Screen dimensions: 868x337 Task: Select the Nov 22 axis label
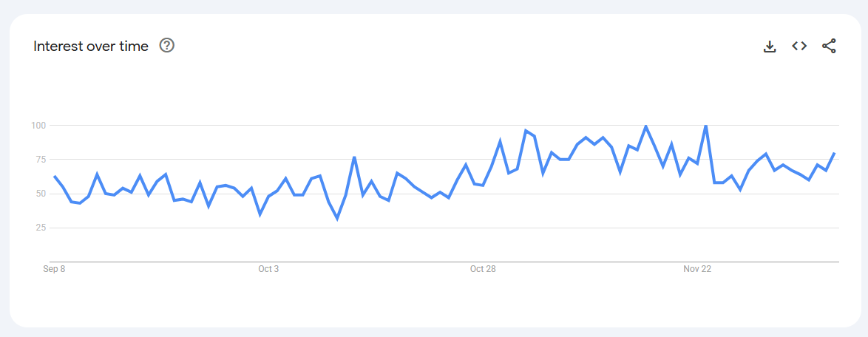pos(697,269)
